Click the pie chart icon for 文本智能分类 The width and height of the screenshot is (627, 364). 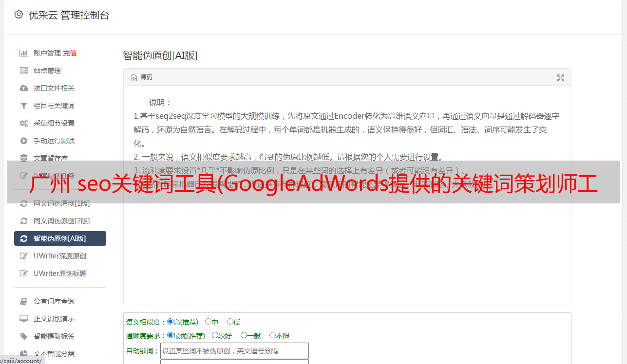23,354
